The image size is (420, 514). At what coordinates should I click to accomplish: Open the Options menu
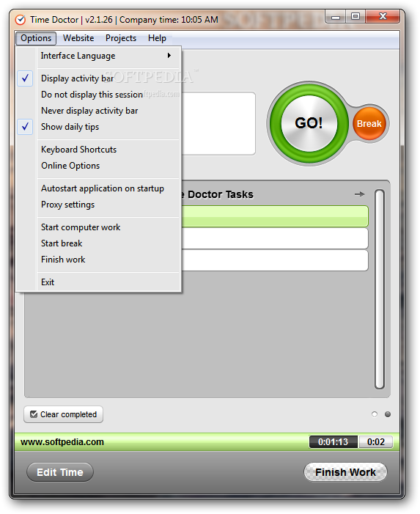tap(36, 38)
